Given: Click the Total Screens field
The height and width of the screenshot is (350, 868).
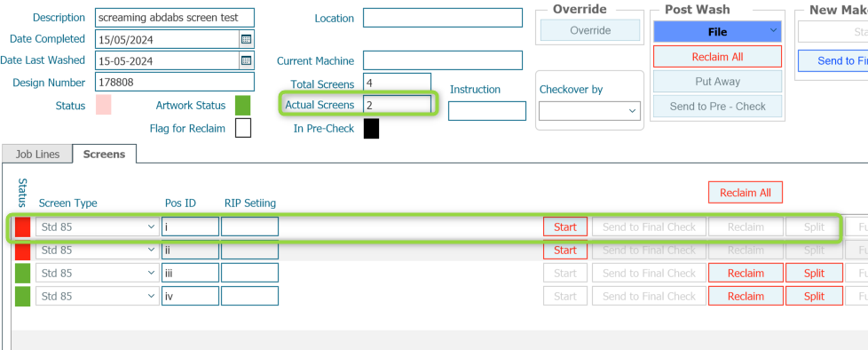Looking at the screenshot, I should coord(397,84).
